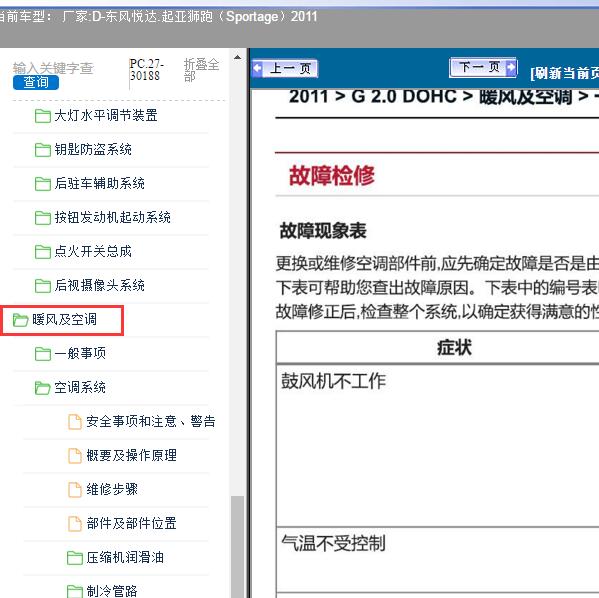
Task: Click the sidebar scrollbar up arrow
Action: click(x=237, y=57)
